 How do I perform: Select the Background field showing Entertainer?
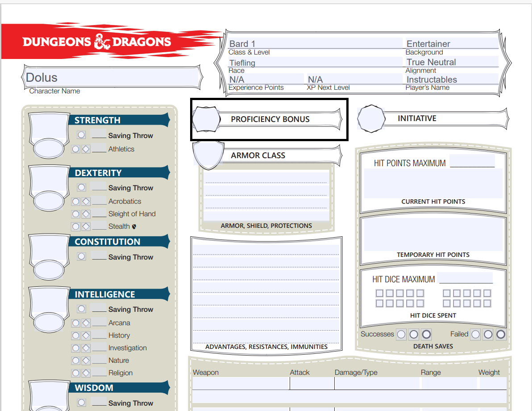452,43
